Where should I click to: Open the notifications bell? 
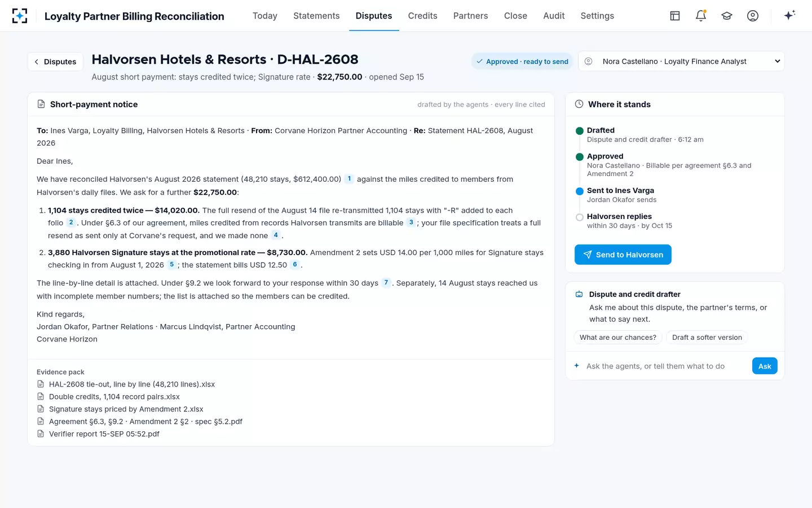[x=701, y=16]
